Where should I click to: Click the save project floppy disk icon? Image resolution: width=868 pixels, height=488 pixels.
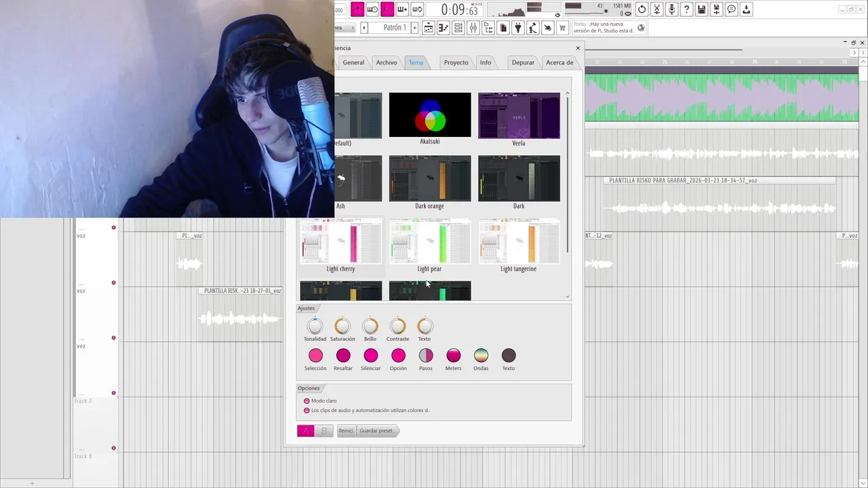click(701, 9)
